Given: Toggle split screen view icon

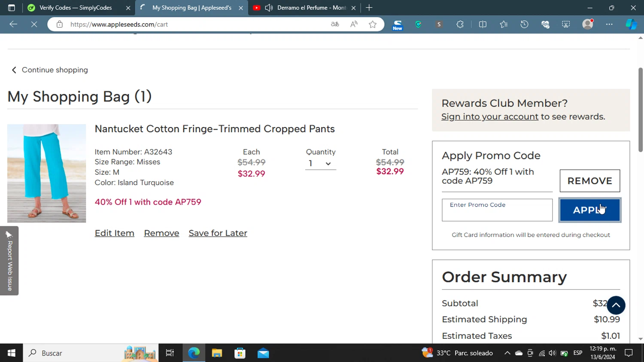Looking at the screenshot, I should (483, 24).
